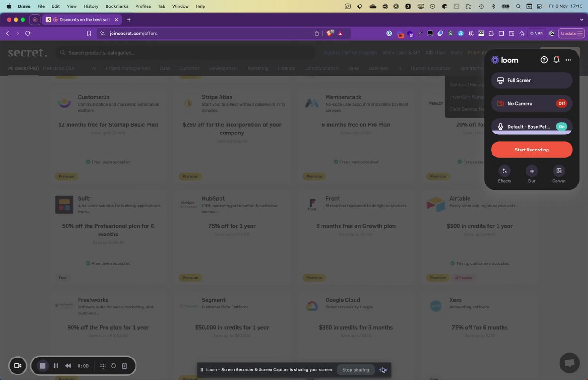Click Start Recording button

(x=531, y=150)
